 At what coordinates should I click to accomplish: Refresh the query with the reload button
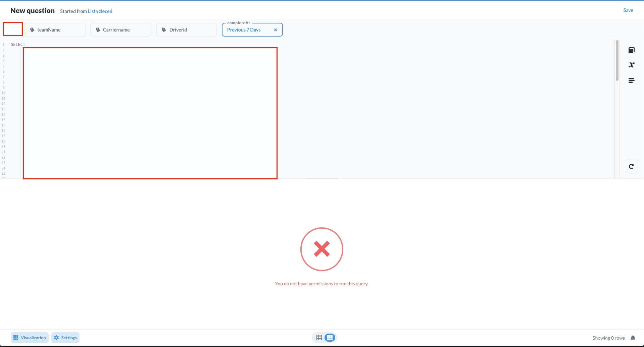[631, 166]
